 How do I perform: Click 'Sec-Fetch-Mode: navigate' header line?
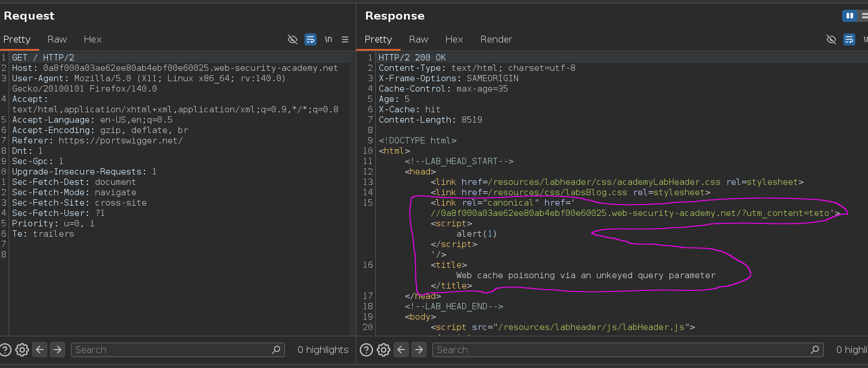pos(74,192)
